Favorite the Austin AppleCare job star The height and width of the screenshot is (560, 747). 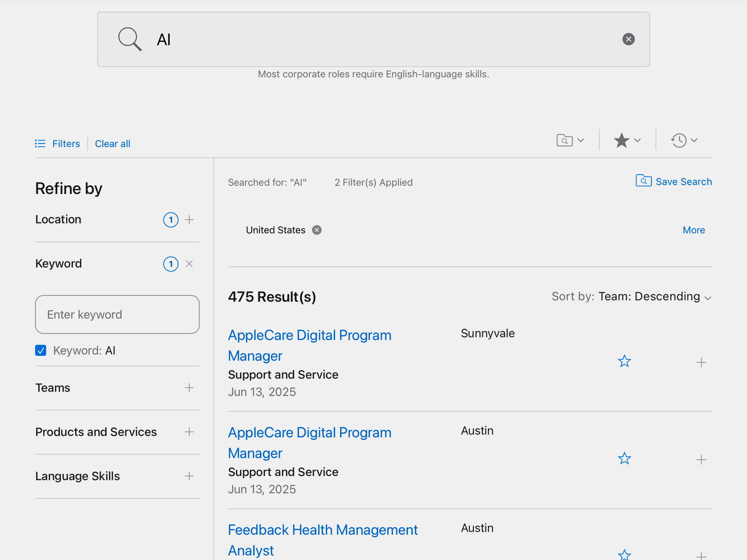pyautogui.click(x=624, y=459)
